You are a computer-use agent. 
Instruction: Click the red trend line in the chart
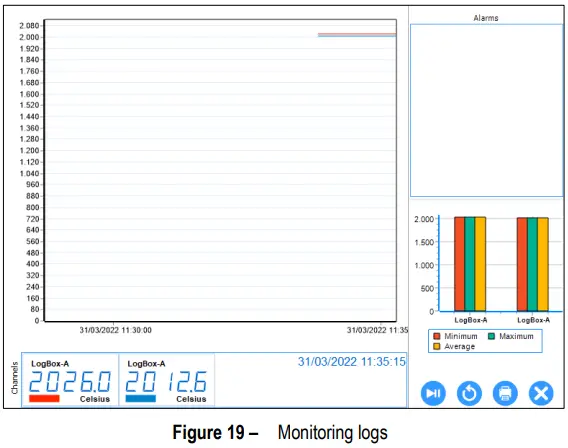(x=357, y=34)
